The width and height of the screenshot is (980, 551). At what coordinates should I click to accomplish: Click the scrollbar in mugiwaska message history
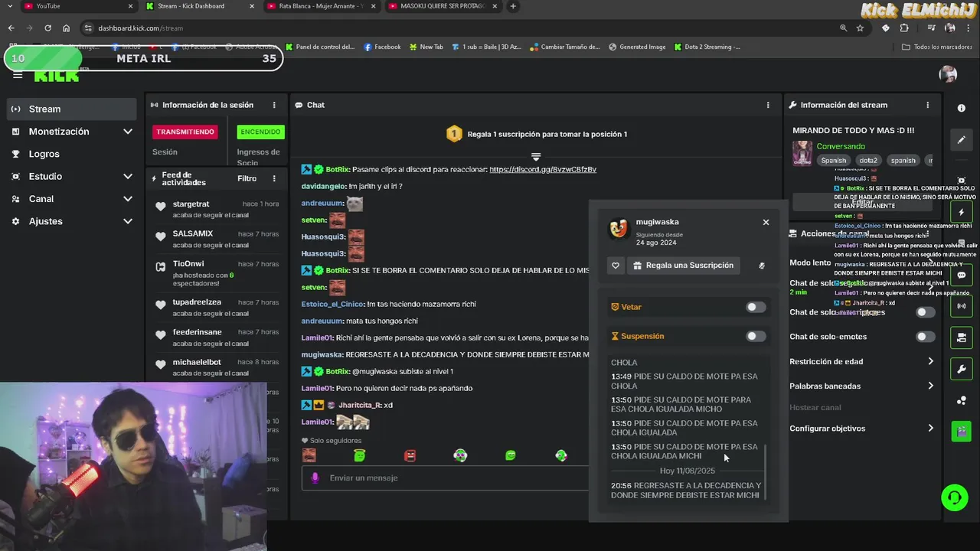click(765, 471)
